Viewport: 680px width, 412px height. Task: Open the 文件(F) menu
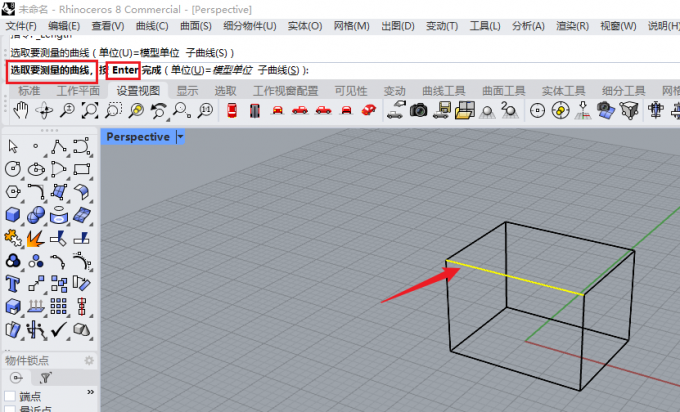(x=21, y=26)
